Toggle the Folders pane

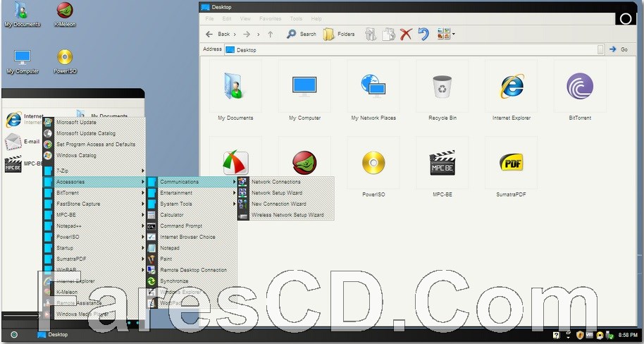339,34
